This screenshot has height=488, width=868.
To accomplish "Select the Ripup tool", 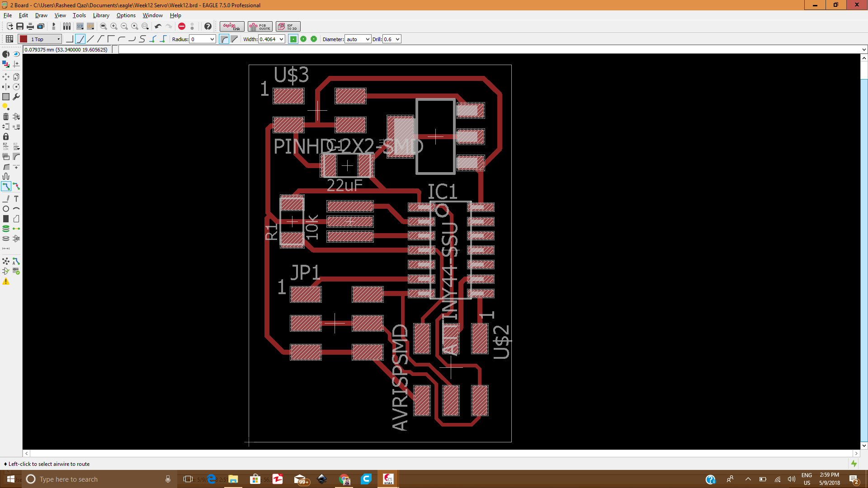I will (16, 186).
